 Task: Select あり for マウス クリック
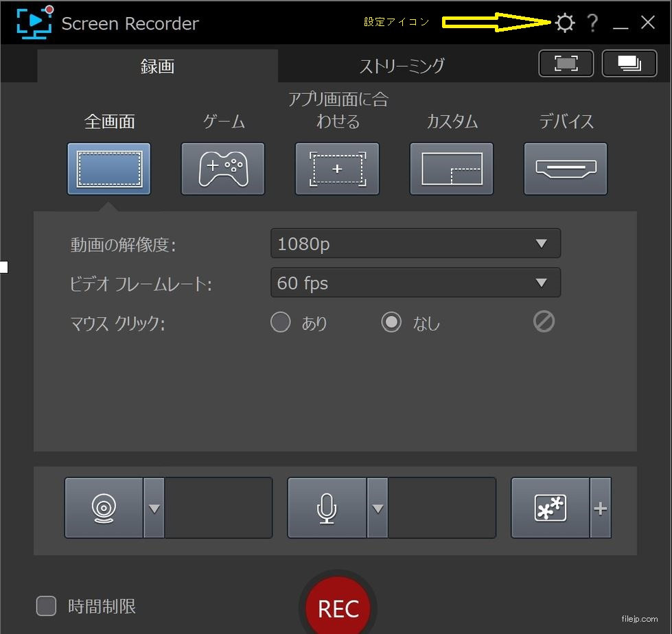[281, 322]
